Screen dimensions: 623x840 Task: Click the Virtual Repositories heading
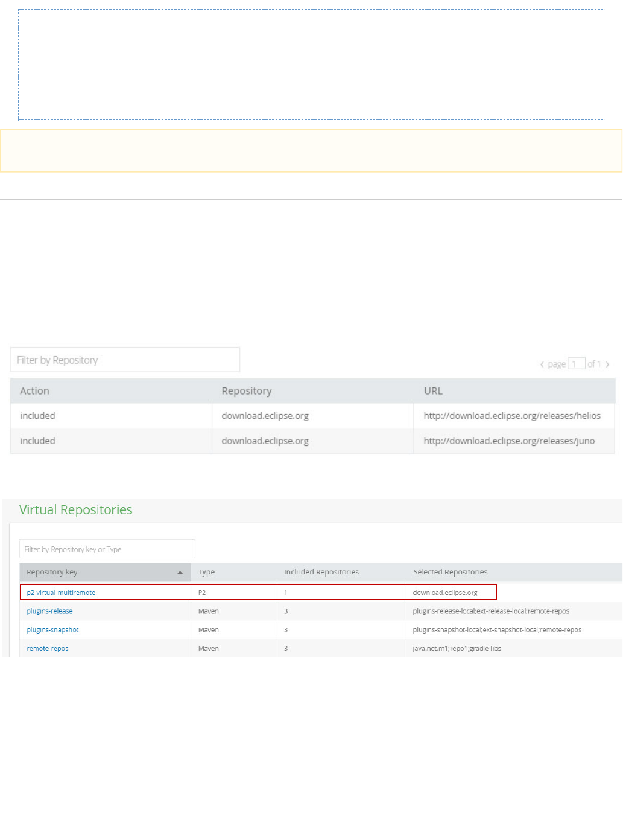76,510
